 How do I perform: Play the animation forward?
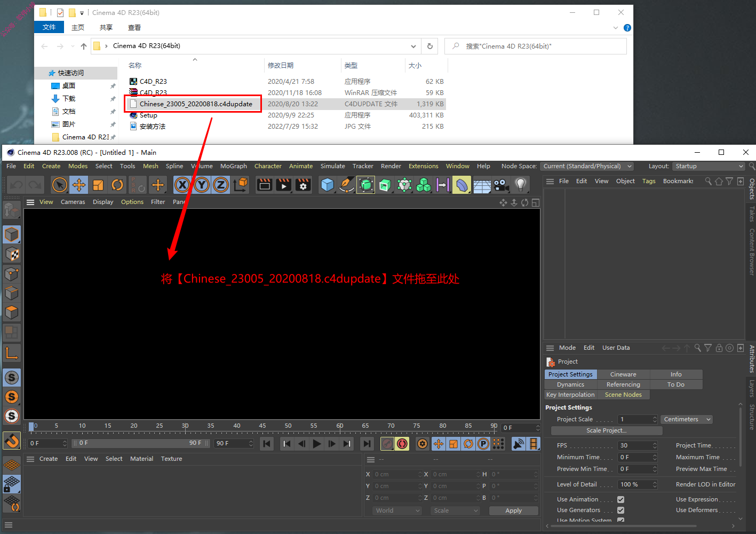point(317,444)
